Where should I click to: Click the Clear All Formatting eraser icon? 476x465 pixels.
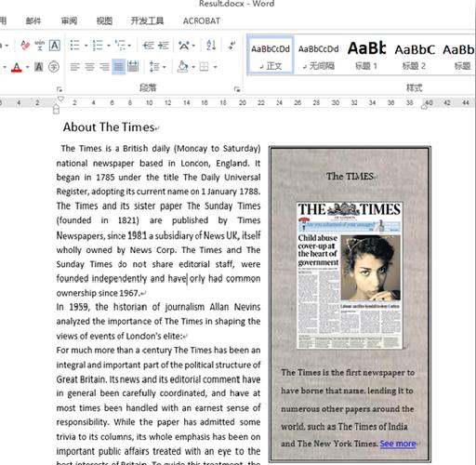click(x=25, y=46)
